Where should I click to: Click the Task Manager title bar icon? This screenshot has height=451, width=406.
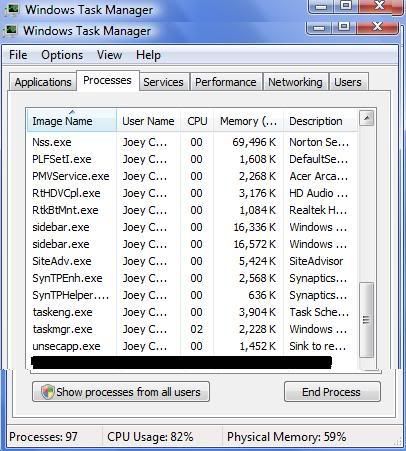click(11, 30)
